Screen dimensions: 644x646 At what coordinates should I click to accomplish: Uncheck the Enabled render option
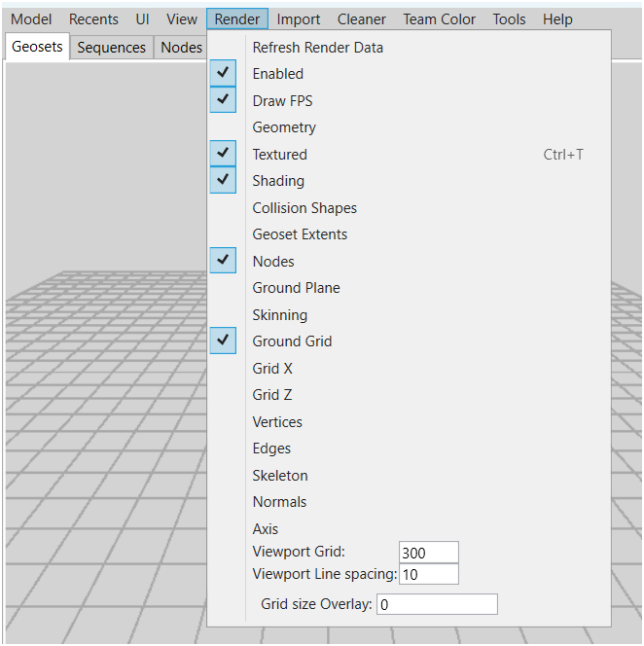(x=409, y=74)
